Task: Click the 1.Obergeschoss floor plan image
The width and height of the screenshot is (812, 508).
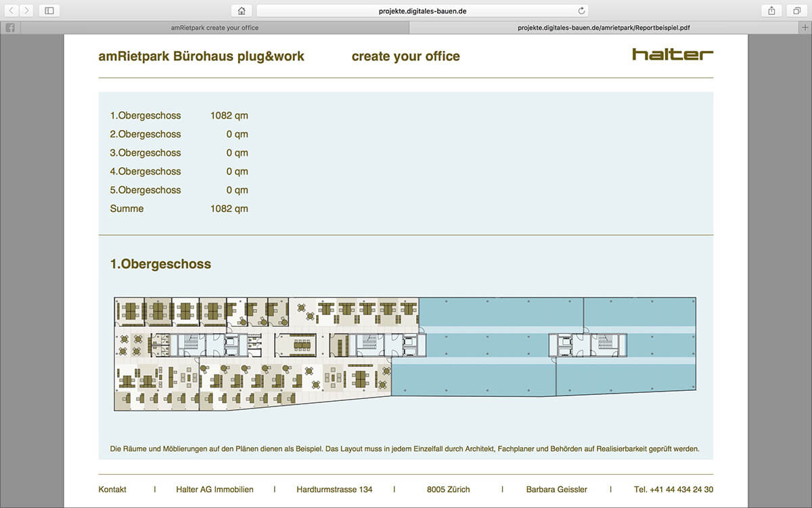Action: [405, 354]
